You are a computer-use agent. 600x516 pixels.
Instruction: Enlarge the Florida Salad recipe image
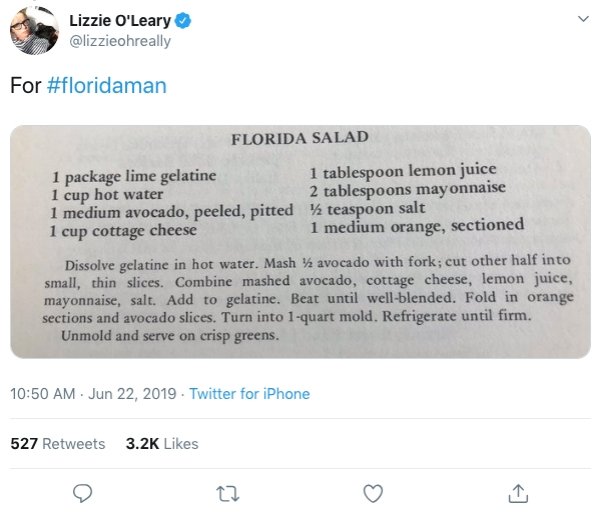tap(300, 242)
